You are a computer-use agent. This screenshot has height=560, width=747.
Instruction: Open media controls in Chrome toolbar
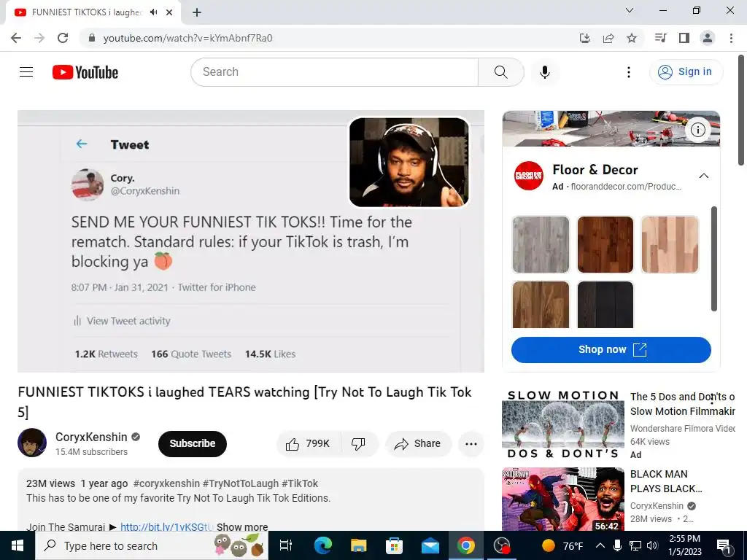click(660, 38)
